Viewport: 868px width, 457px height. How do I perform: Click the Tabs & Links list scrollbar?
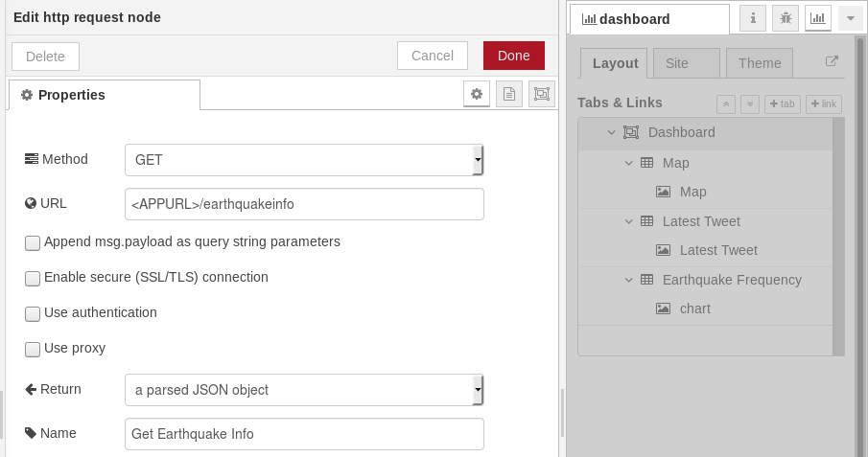(838, 237)
